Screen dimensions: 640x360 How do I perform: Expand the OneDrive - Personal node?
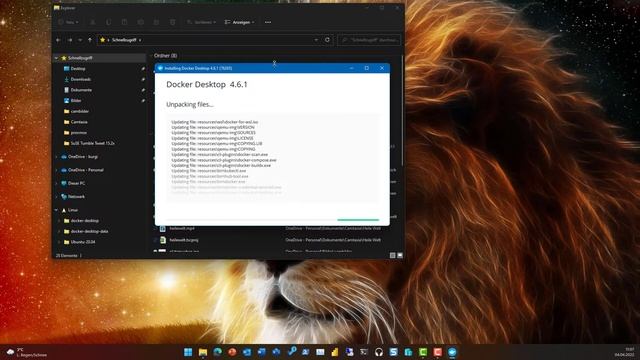click(x=56, y=170)
